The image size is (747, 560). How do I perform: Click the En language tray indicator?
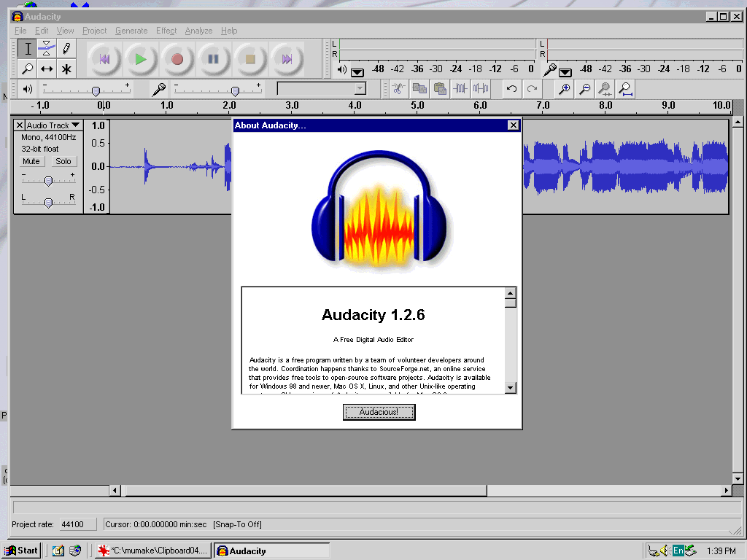(678, 551)
